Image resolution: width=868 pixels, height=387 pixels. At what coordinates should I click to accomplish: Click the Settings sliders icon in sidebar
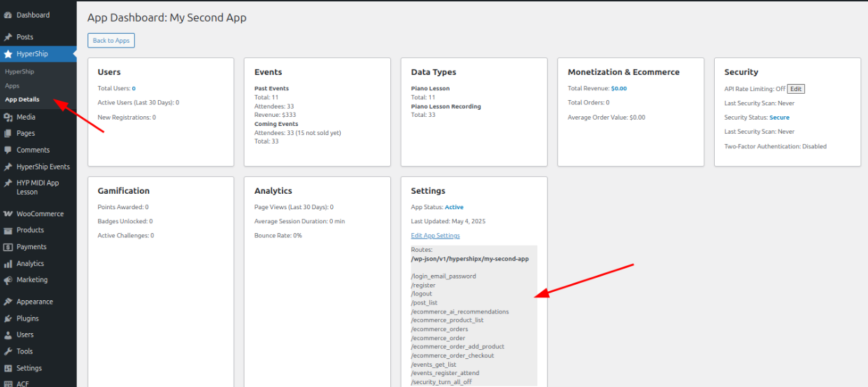click(x=8, y=368)
